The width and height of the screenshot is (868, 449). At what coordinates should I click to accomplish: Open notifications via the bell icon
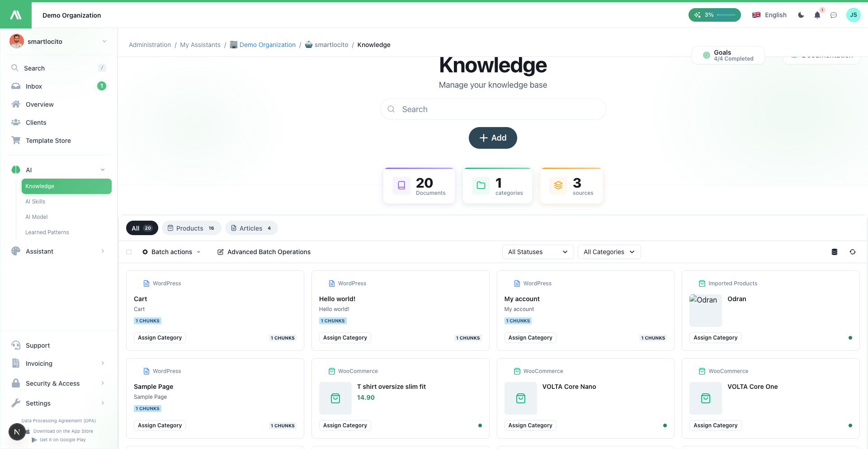click(817, 15)
